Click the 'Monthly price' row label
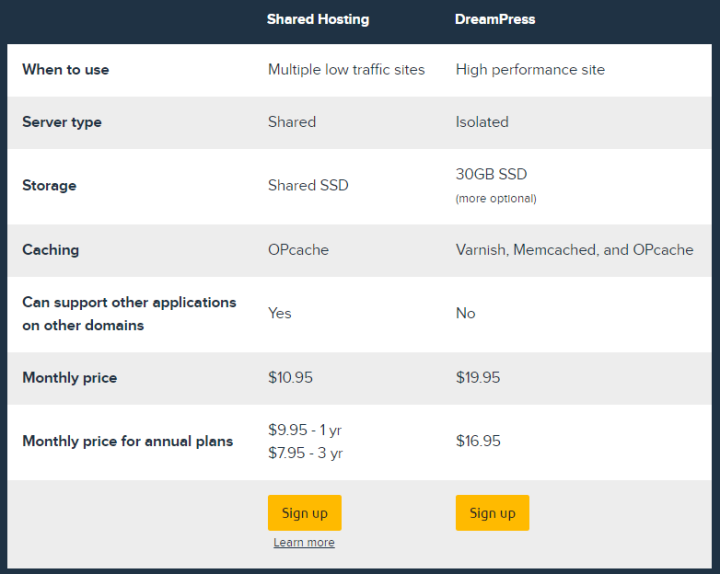This screenshot has height=574, width=720. 70,378
